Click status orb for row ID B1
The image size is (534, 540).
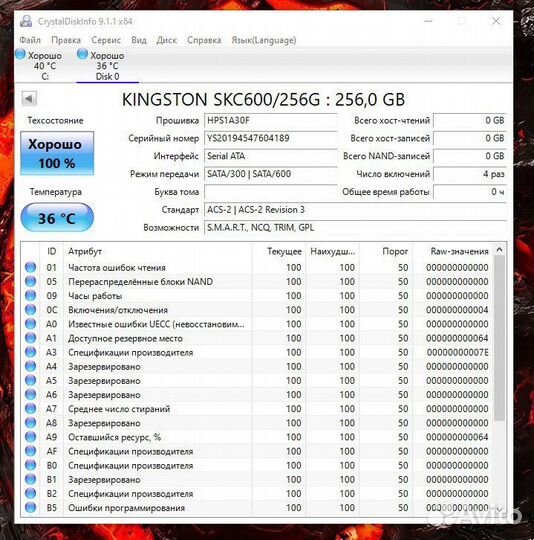31,479
